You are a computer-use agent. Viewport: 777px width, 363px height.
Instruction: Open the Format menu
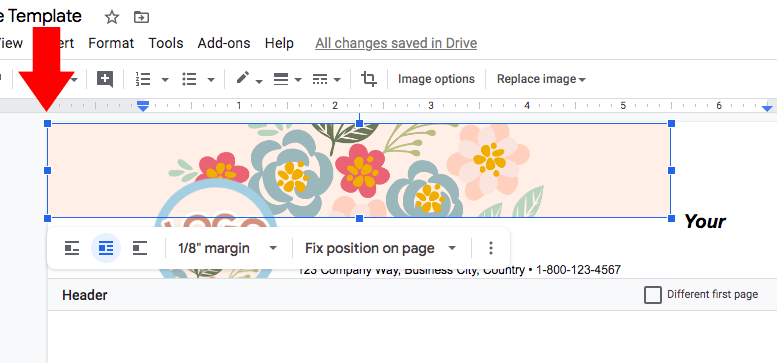111,43
